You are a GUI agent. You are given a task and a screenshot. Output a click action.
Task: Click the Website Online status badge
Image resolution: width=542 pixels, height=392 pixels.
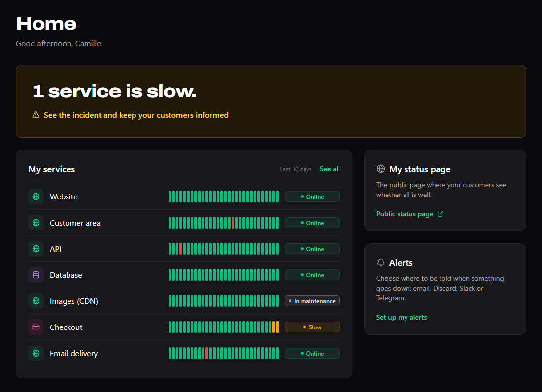pos(312,196)
